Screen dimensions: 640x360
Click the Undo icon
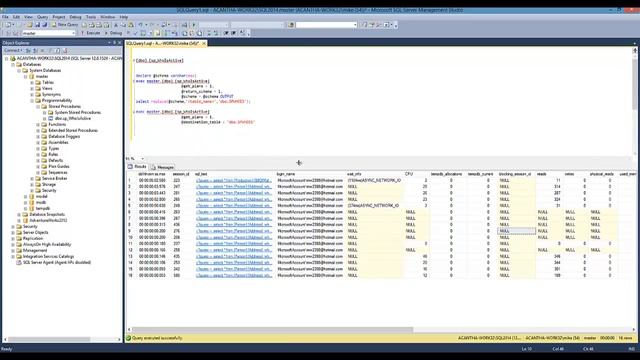140,25
